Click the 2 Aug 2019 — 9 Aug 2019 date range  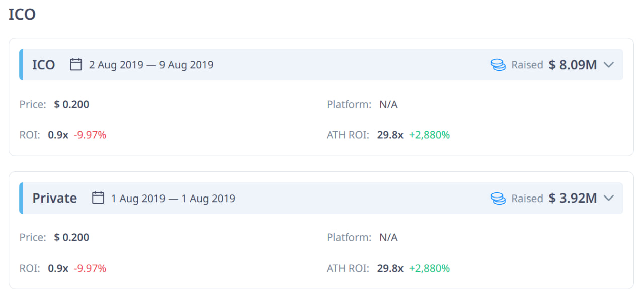pyautogui.click(x=151, y=65)
